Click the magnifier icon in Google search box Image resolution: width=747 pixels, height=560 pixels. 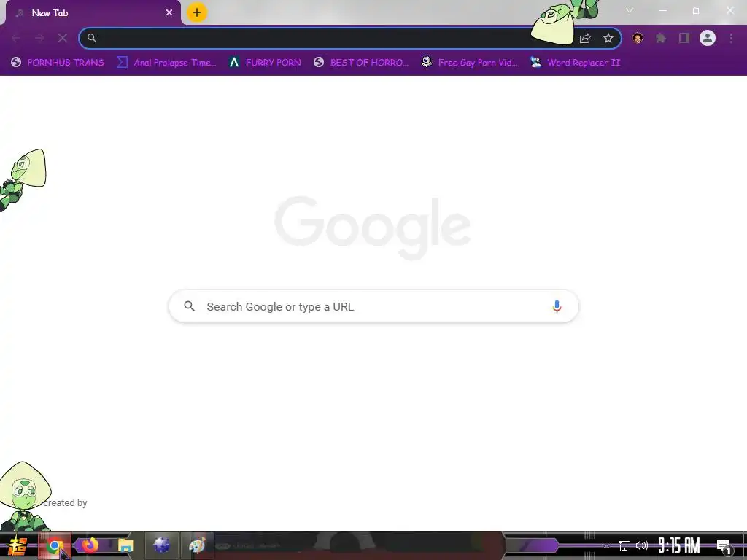click(x=190, y=306)
